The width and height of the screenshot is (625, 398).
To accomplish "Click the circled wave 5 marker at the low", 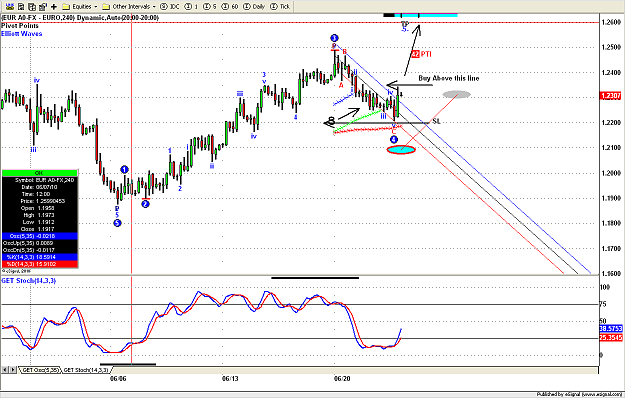I will (117, 223).
